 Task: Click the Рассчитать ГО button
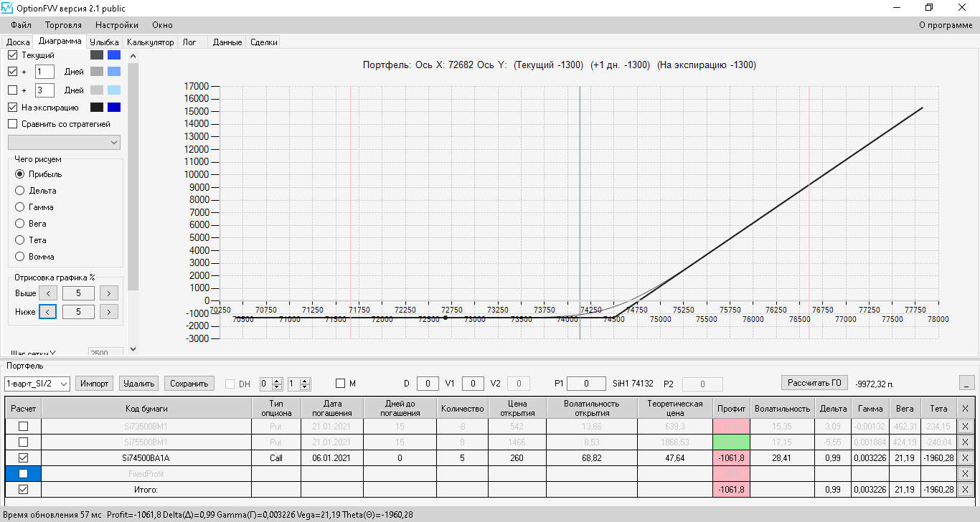(x=815, y=382)
